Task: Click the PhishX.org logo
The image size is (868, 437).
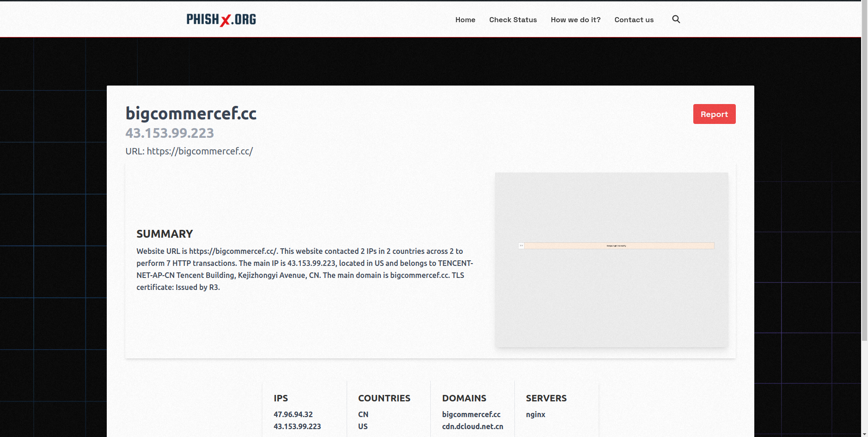Action: point(221,19)
